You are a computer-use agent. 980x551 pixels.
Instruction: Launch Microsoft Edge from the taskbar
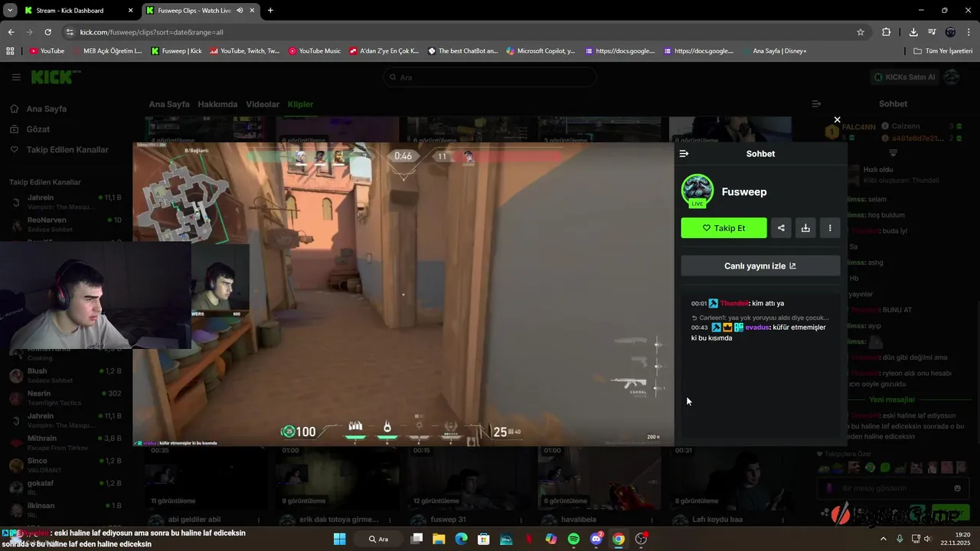[461, 539]
